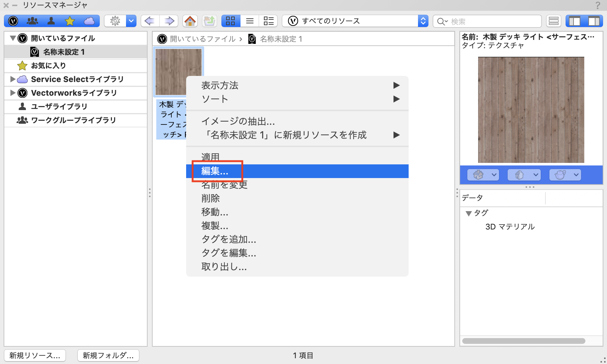
Task: Enable thumbnail grid view mode
Action: (230, 21)
